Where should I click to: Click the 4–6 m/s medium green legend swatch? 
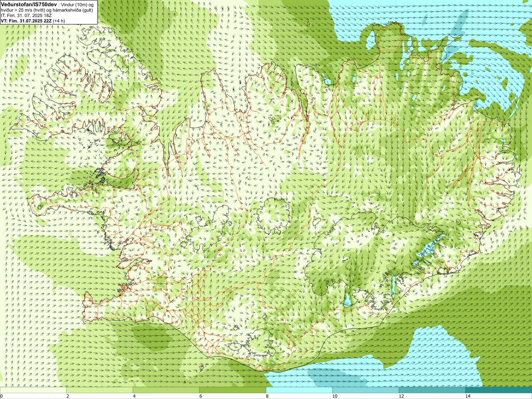(x=166, y=390)
